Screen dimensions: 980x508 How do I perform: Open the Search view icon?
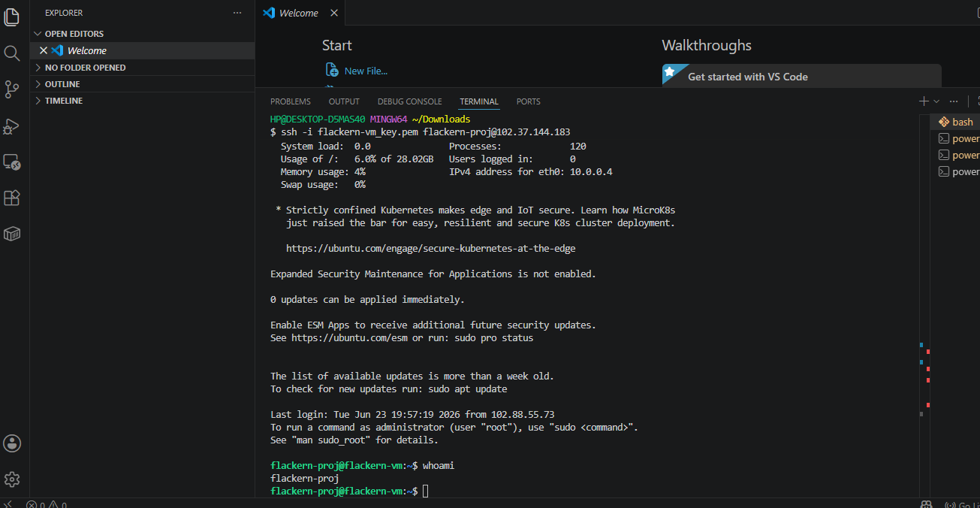pos(11,53)
